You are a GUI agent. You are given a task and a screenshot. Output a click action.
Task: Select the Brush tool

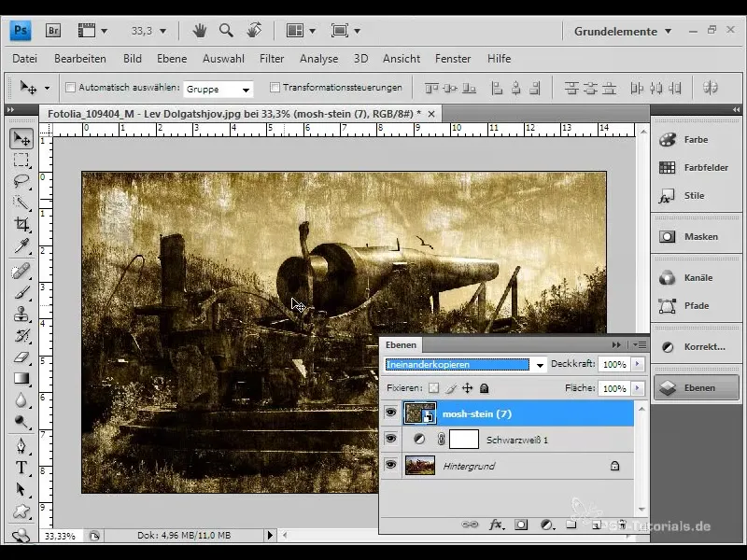pyautogui.click(x=21, y=292)
